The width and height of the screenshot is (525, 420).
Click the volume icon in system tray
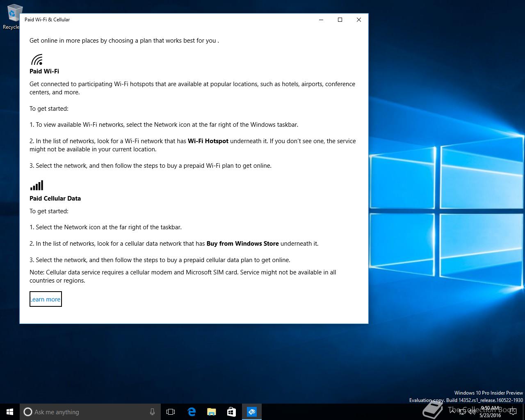tap(472, 412)
